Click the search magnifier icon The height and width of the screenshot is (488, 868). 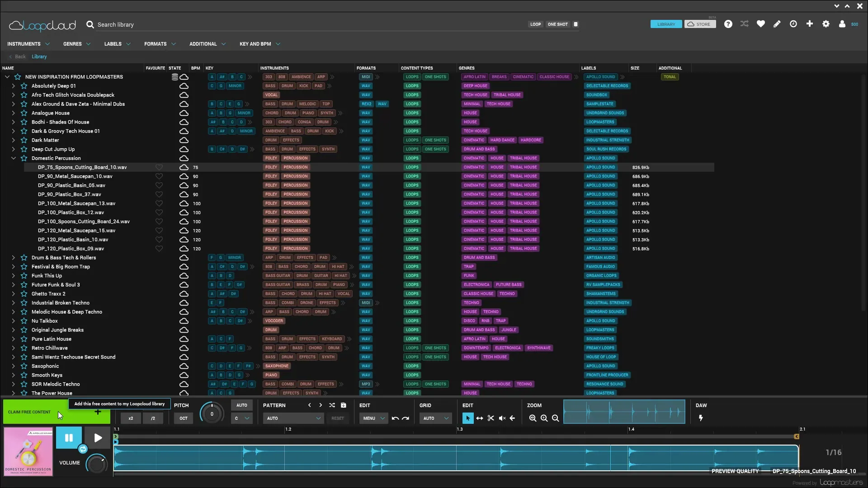[x=90, y=24]
